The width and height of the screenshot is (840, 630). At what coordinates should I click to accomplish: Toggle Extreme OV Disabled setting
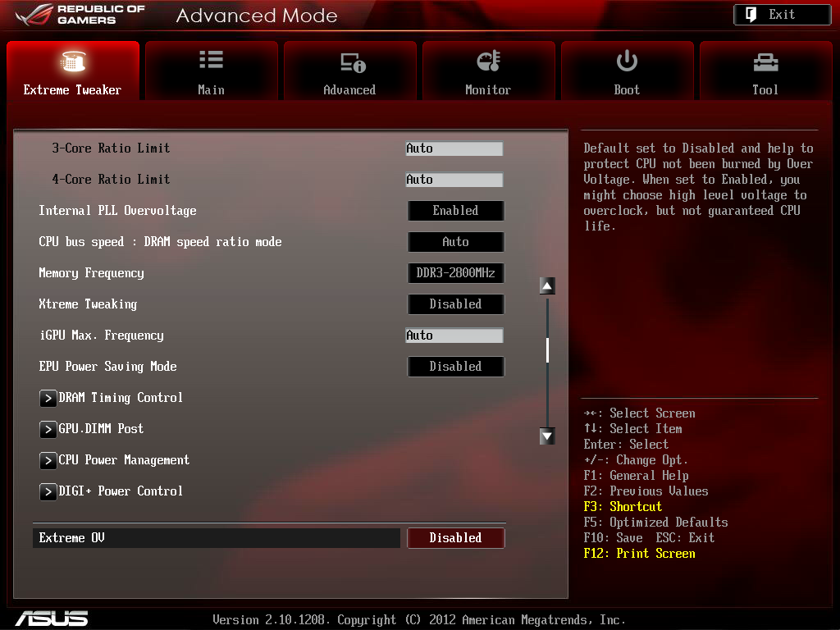click(x=455, y=538)
